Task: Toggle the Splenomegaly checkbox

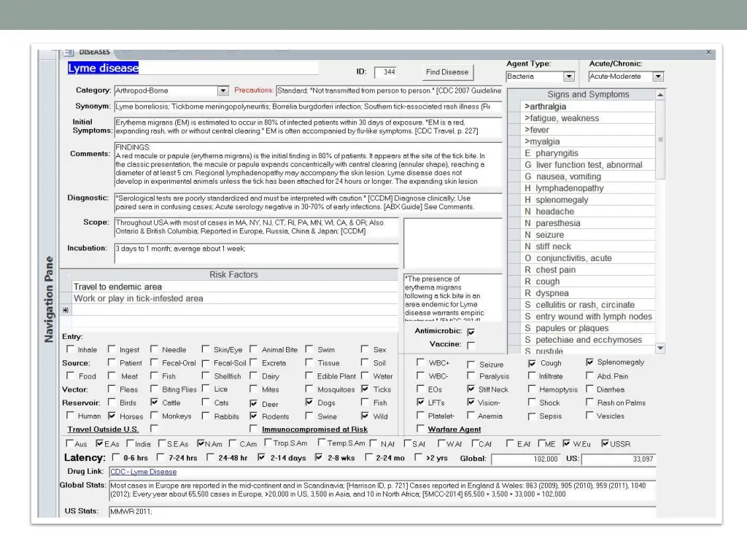Action: tap(589, 362)
